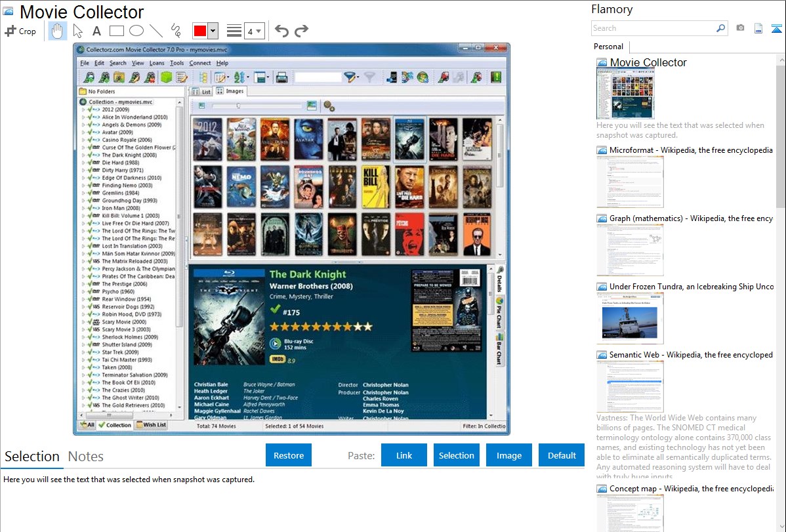Switch to the List view tab in snapshot
Image resolution: width=786 pixels, height=532 pixels.
click(x=202, y=91)
